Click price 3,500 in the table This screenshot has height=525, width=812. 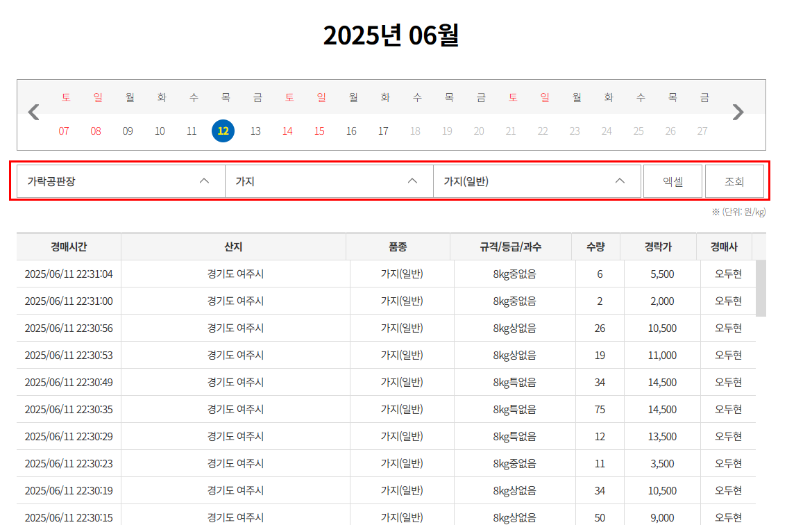coord(662,463)
